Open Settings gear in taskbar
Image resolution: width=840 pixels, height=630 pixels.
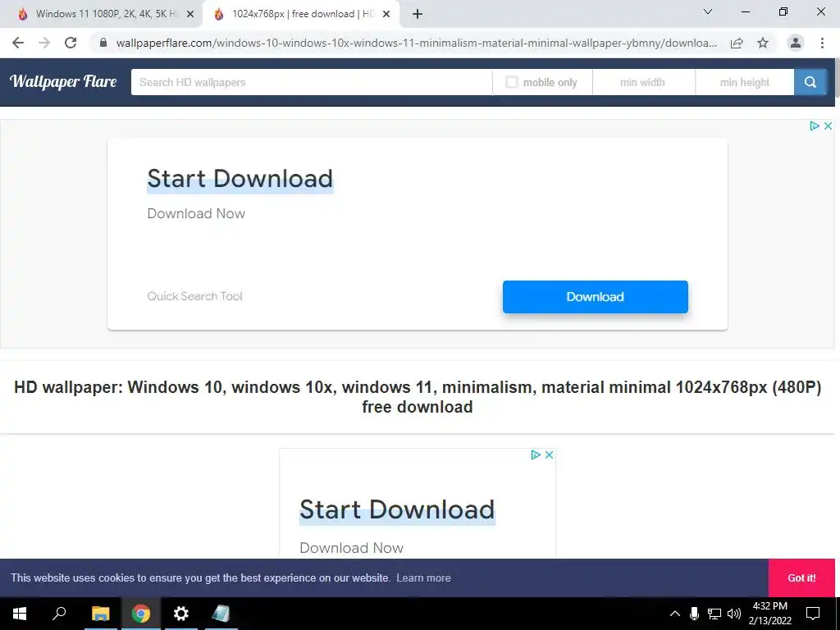coord(181,614)
